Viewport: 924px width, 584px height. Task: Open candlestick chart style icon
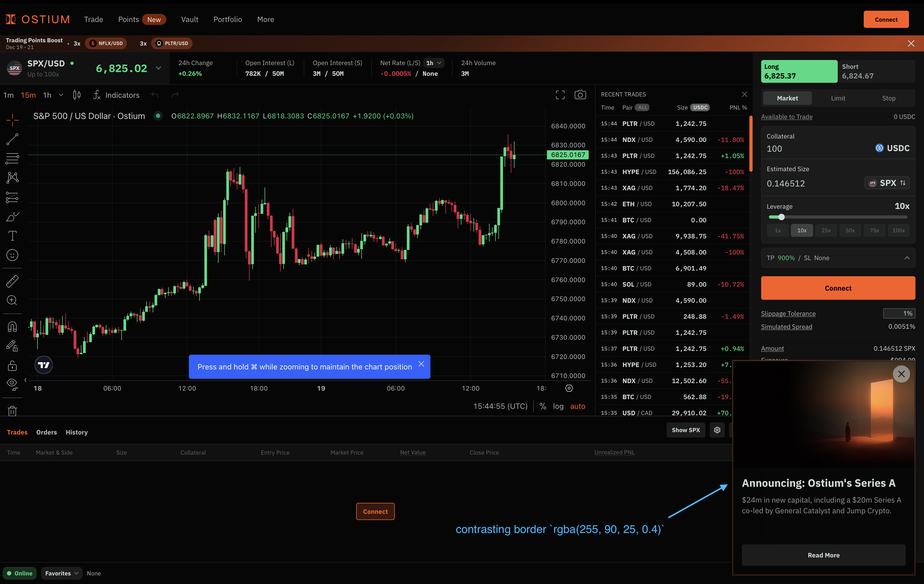(x=77, y=95)
